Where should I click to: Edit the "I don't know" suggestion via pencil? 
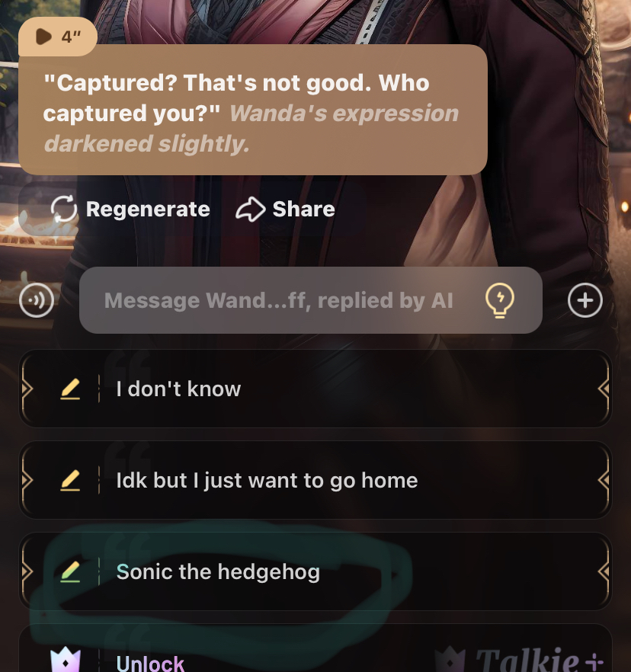(70, 389)
